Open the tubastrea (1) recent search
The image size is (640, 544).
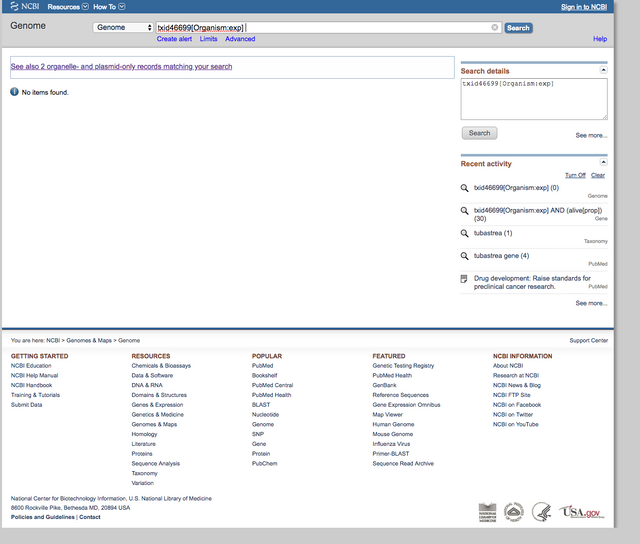tap(493, 233)
